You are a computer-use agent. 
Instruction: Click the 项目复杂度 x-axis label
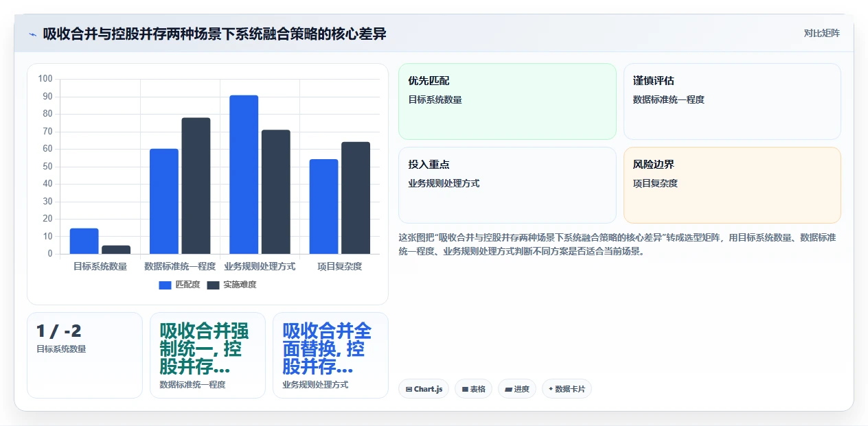pos(339,265)
